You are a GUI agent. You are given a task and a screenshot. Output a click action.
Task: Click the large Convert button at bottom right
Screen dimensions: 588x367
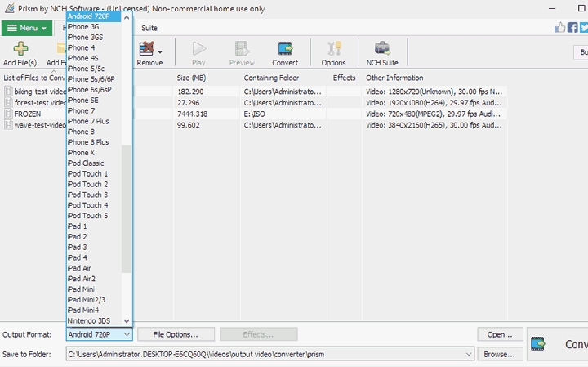(x=558, y=344)
